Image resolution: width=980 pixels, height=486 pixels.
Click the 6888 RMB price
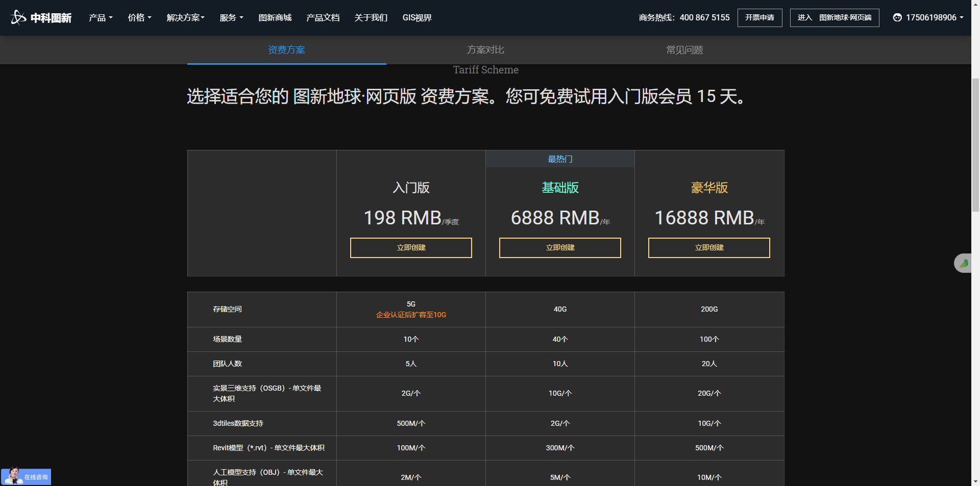[x=560, y=218]
